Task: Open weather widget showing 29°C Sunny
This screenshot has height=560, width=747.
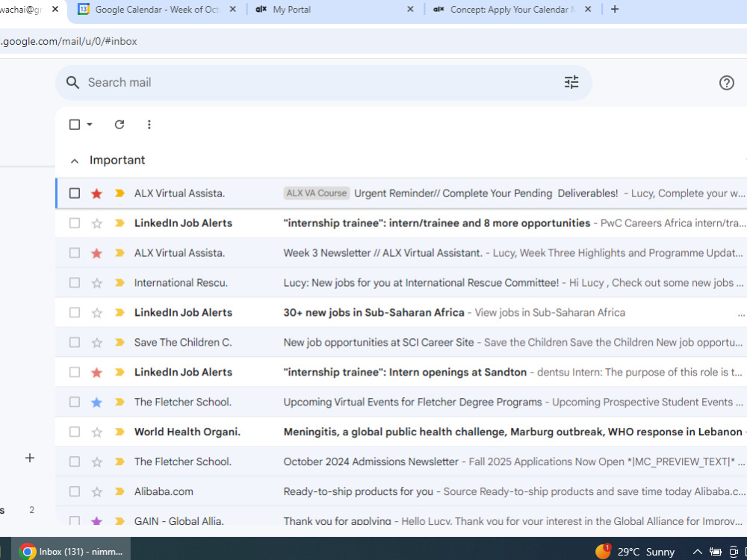Action: point(635,552)
